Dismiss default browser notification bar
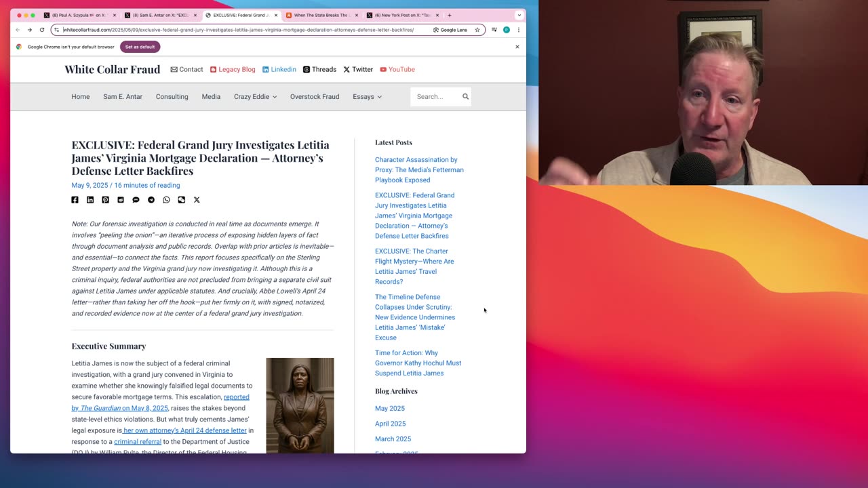 (x=517, y=47)
